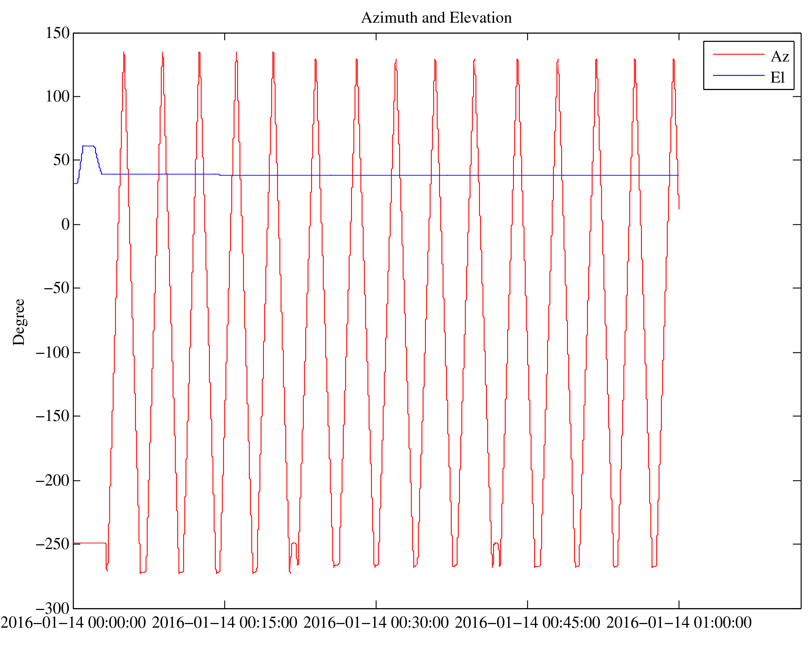Click the 100 y-axis tick label
This screenshot has height=659, width=812.
[x=58, y=97]
